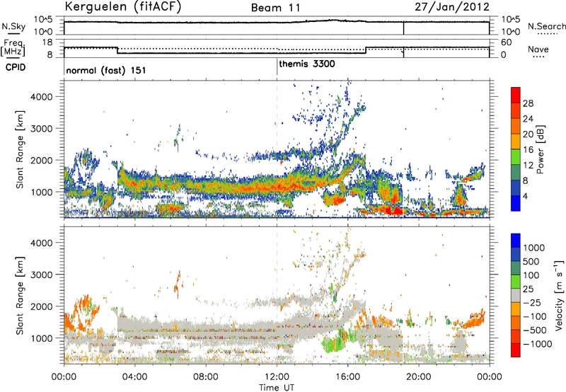This screenshot has width=566, height=392.
Task: Click the '1000' range tick of velocity panel
Action: (x=42, y=338)
